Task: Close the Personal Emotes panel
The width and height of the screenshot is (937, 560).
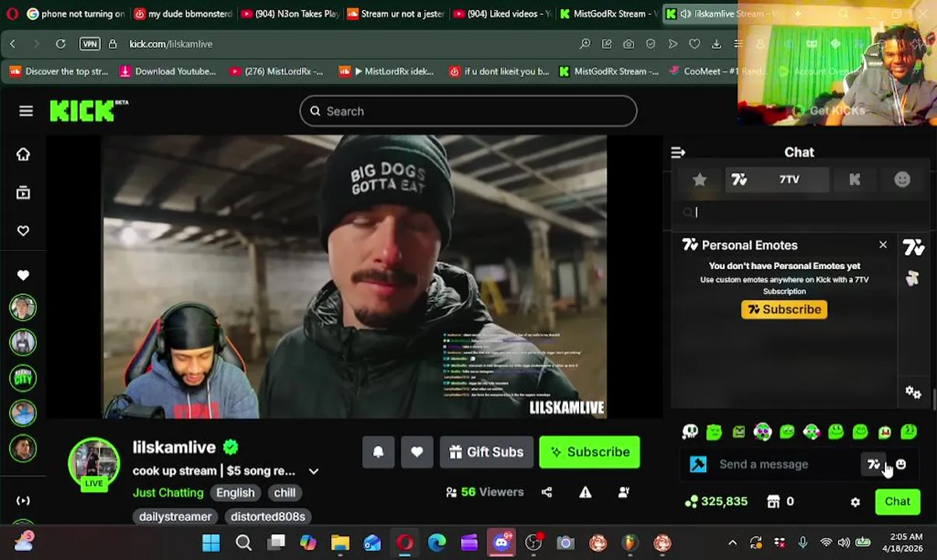Action: click(x=883, y=245)
